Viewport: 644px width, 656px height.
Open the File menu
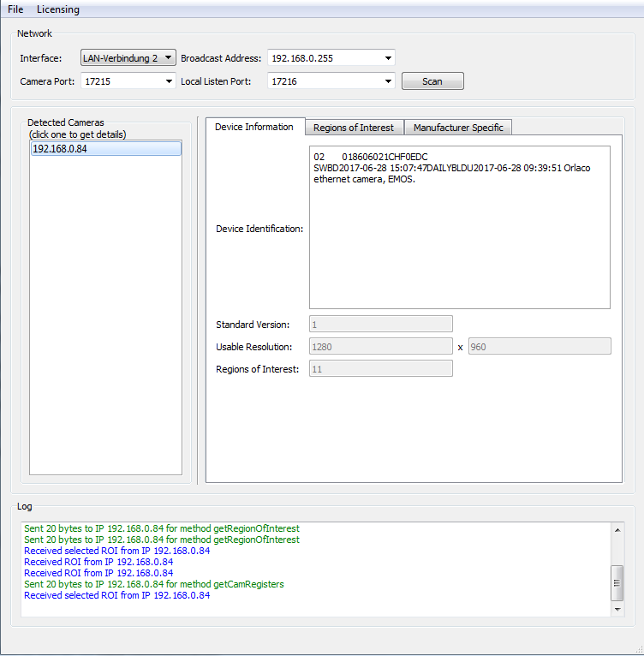tap(15, 9)
